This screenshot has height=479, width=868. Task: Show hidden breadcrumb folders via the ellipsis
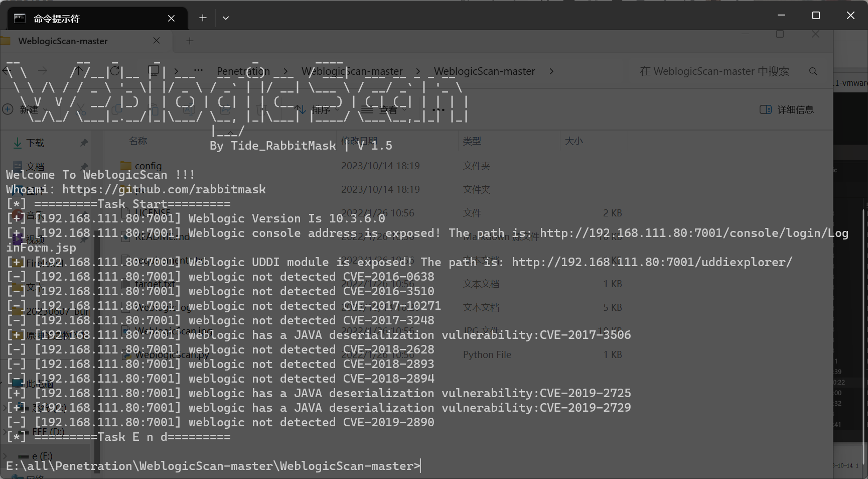[199, 71]
